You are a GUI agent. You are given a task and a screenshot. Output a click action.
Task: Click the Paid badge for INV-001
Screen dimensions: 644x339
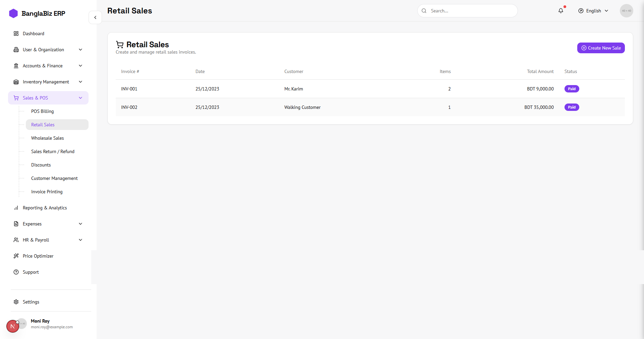572,89
